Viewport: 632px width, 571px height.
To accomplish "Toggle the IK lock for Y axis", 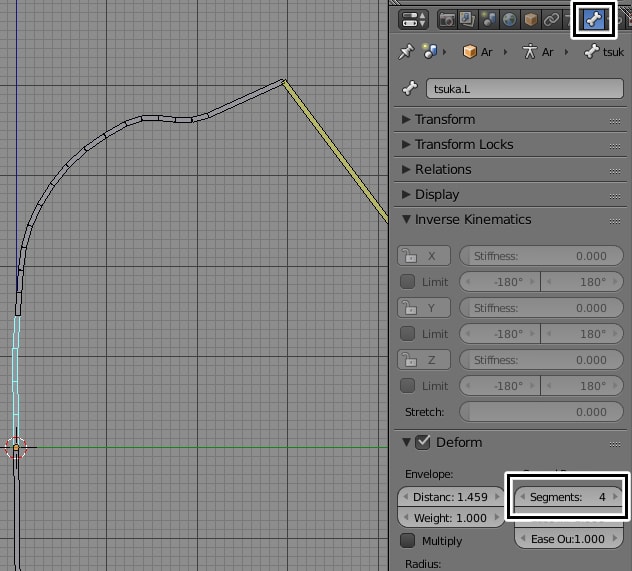I will [424, 308].
